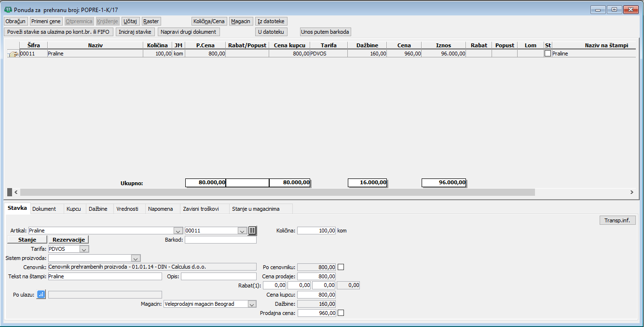The image size is (644, 327).
Task: Open the Tarifa dropdown with PDVOS
Action: 84,249
